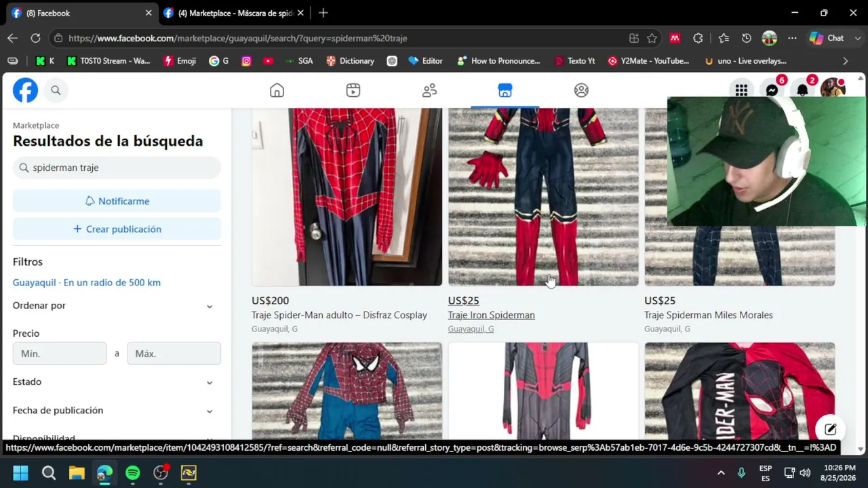Click the Crear publicación button
The height and width of the screenshot is (488, 868).
click(117, 229)
